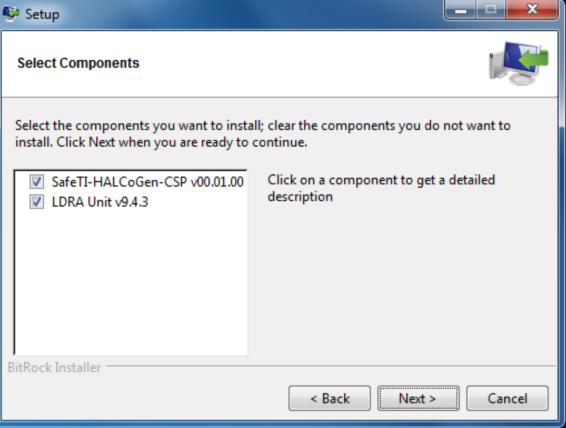Image resolution: width=566 pixels, height=428 pixels.
Task: Select the SafeTI-HALCoGen-CSP v00.01.00 component label
Action: [148, 182]
